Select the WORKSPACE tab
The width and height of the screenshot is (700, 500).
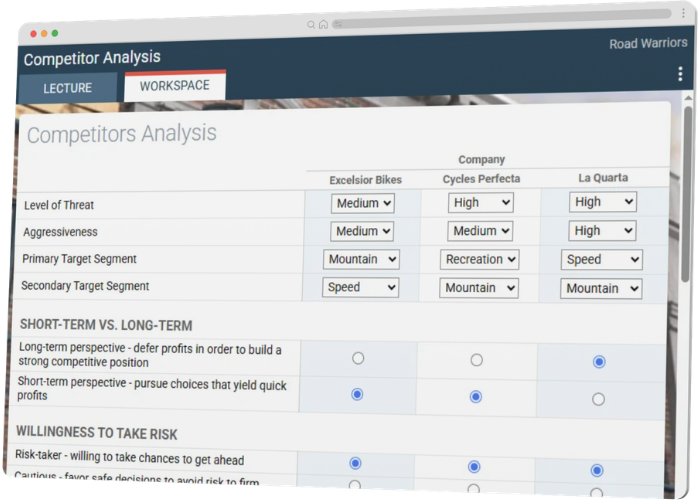click(175, 85)
